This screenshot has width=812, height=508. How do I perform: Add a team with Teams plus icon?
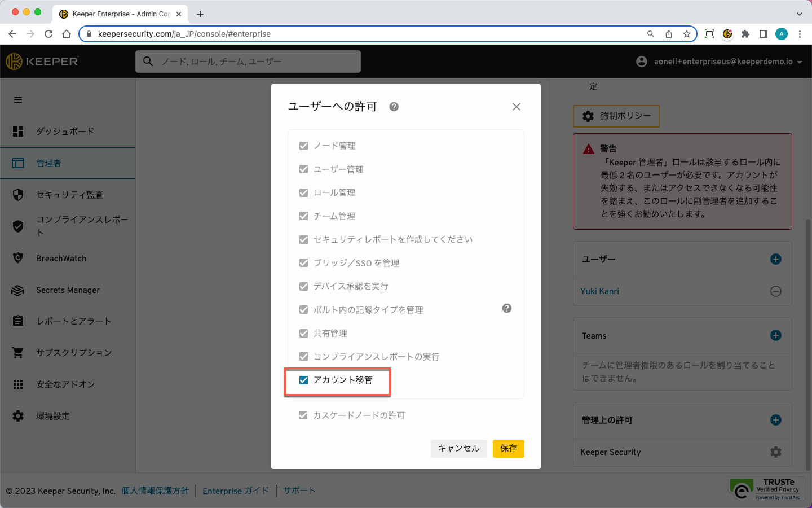coord(776,335)
